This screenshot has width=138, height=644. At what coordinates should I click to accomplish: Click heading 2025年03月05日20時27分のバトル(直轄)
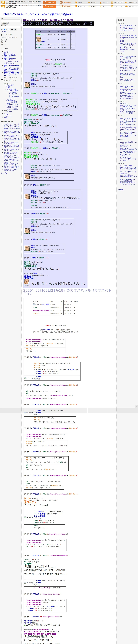59,24
